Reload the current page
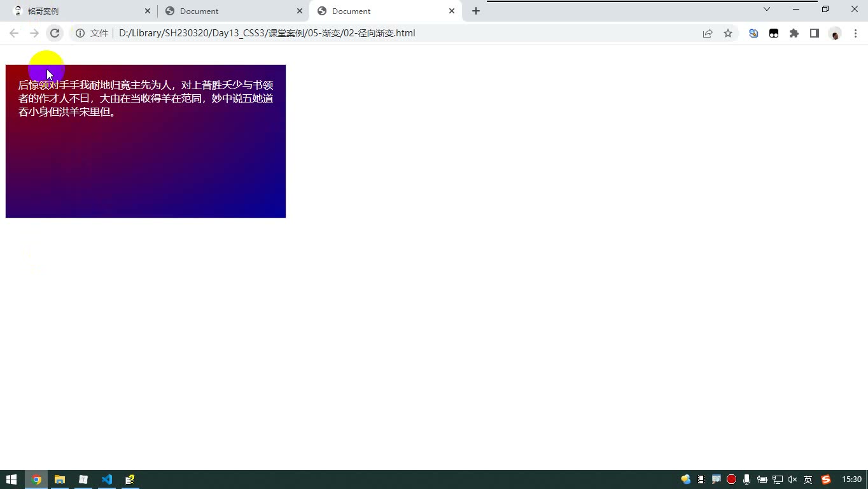 (x=55, y=33)
